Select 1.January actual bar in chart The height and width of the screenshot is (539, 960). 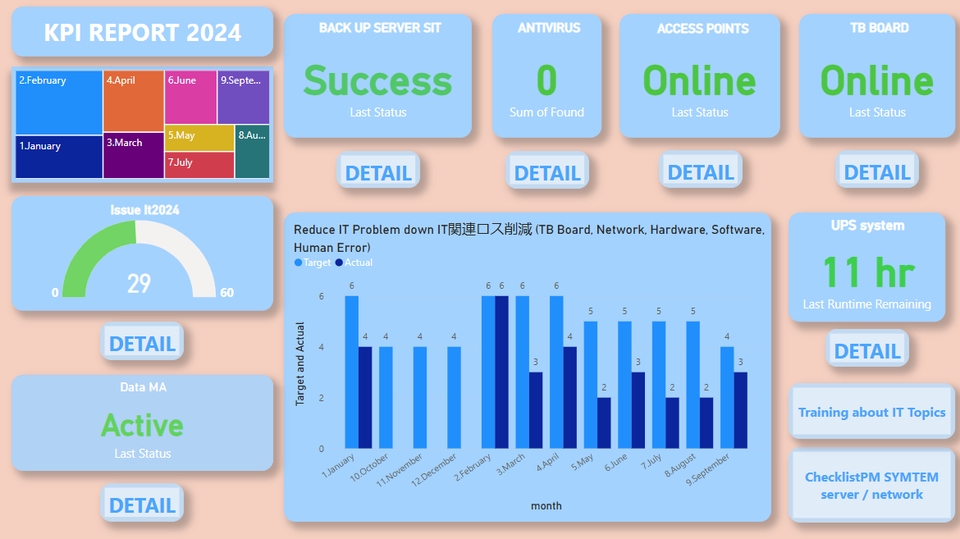pyautogui.click(x=365, y=398)
